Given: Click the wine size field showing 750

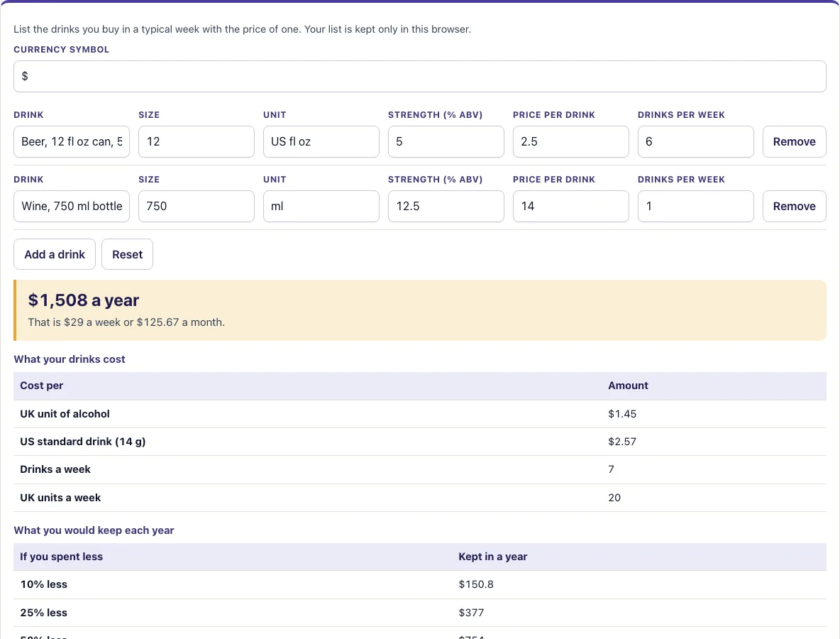Looking at the screenshot, I should click(196, 207).
